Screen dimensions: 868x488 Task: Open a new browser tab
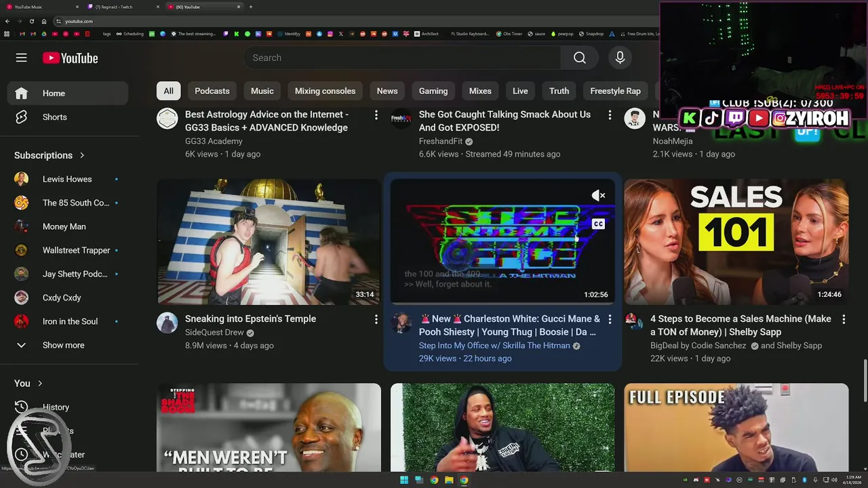click(251, 7)
